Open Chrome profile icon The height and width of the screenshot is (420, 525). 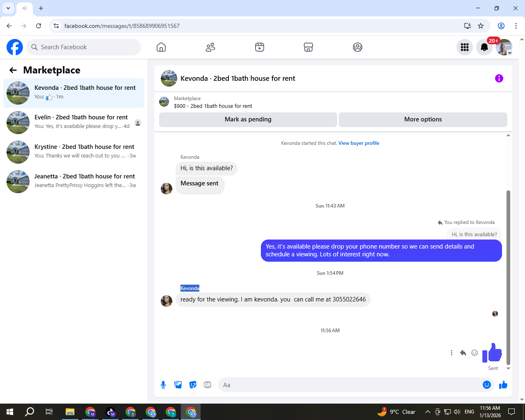coord(501,26)
